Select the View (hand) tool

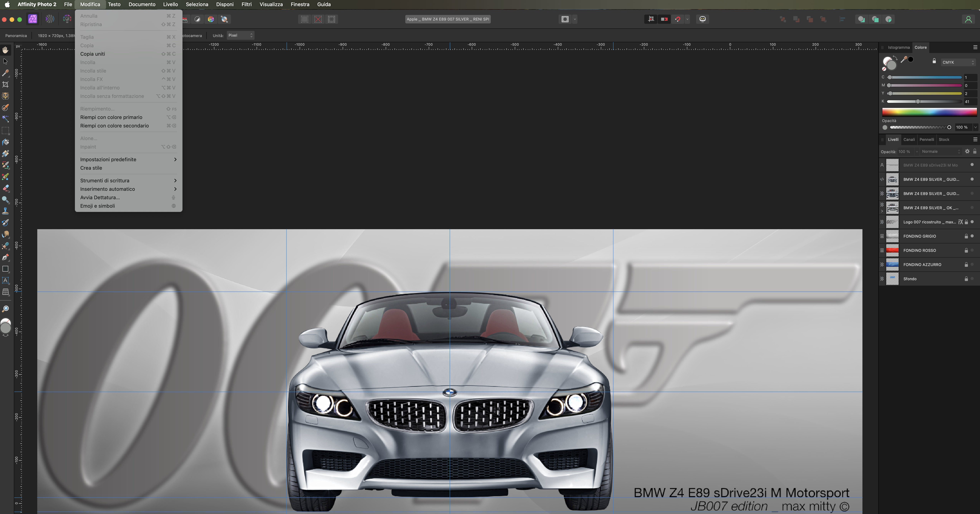[5, 50]
